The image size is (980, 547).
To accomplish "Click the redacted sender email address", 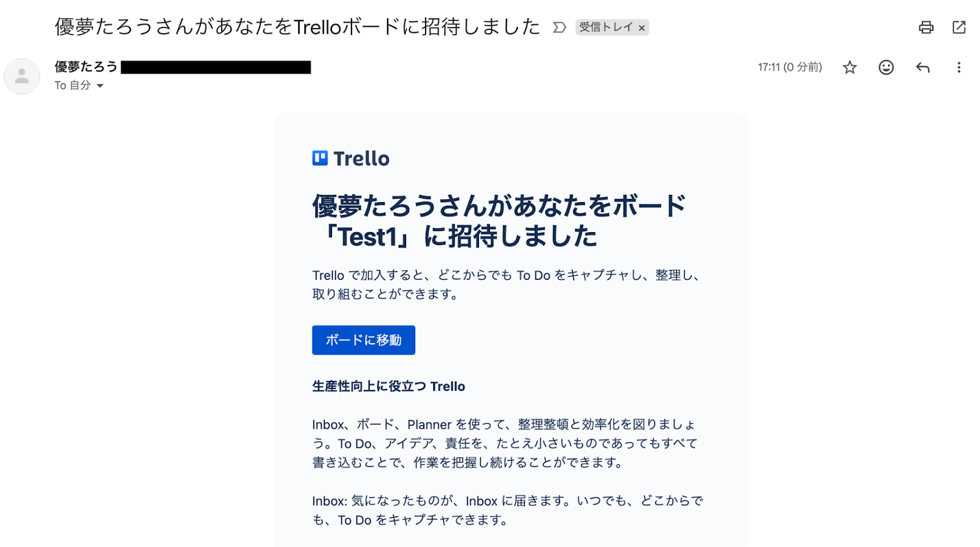I will tap(216, 67).
